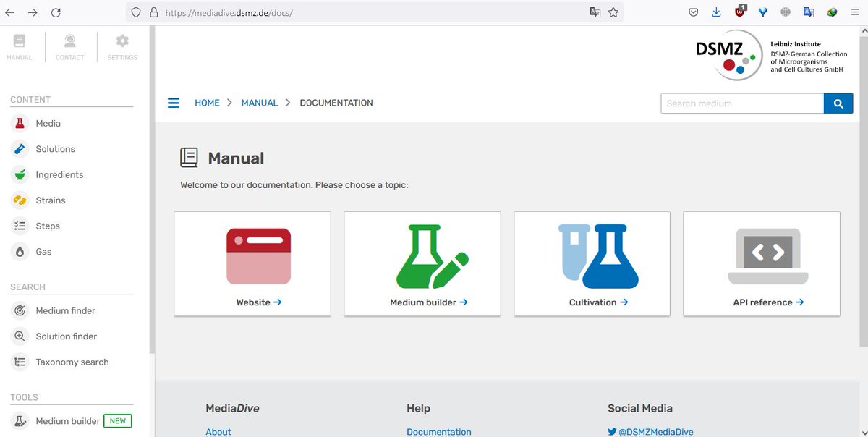Select Solutions from the Content sidebar
This screenshot has height=437, width=868.
click(56, 148)
